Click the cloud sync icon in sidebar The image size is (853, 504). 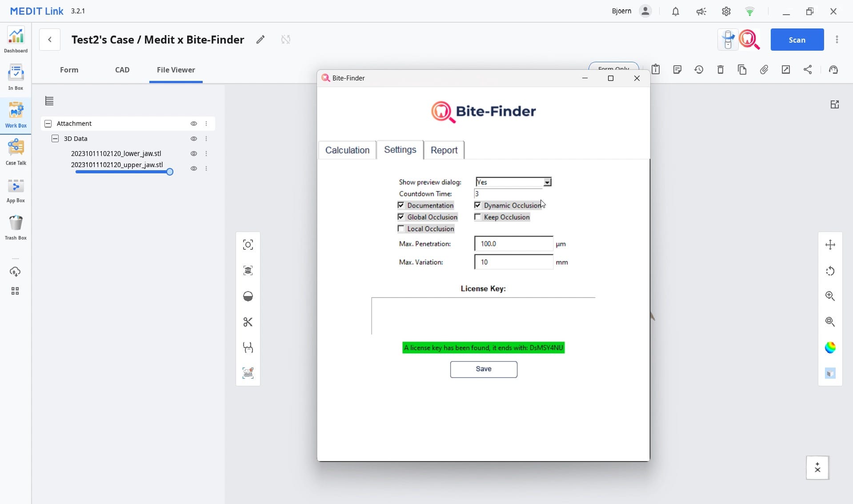[15, 272]
